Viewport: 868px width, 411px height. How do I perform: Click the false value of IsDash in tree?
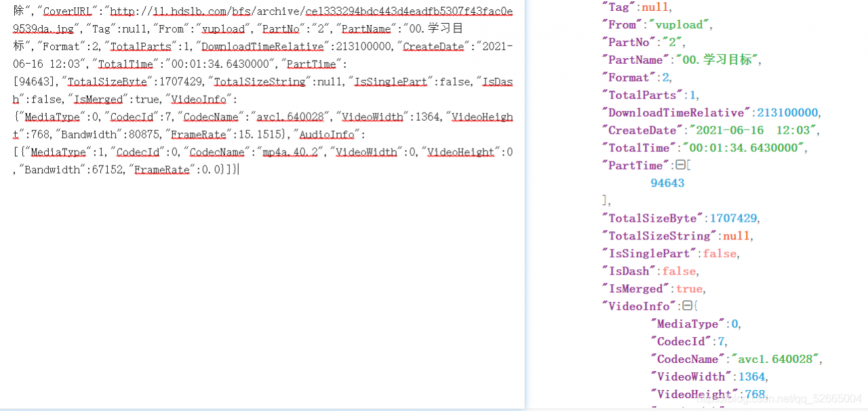(679, 271)
